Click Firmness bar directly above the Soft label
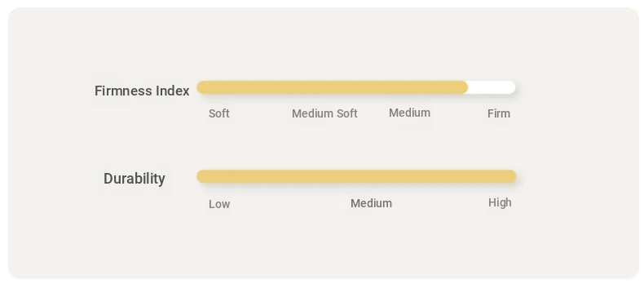Viewport: 644px width, 306px height. (x=219, y=87)
